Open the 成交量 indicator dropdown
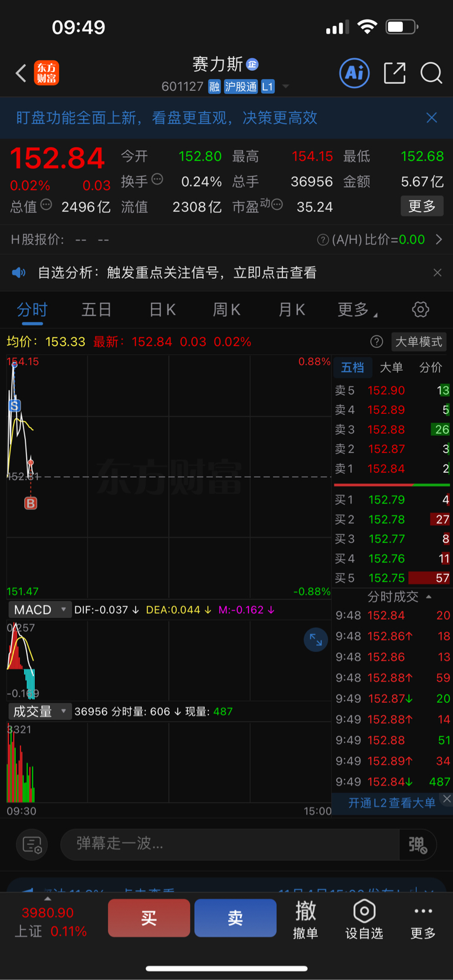 coord(40,711)
